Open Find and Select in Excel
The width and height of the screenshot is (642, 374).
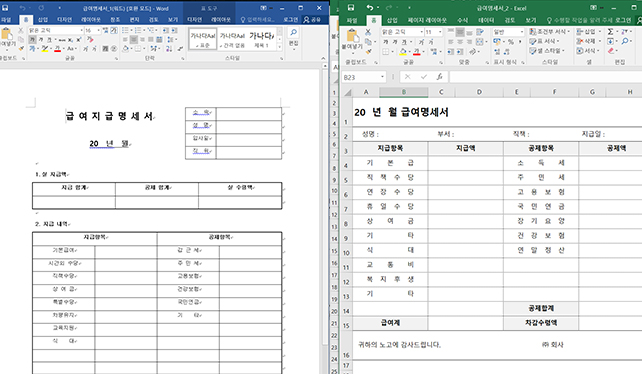(x=625, y=41)
